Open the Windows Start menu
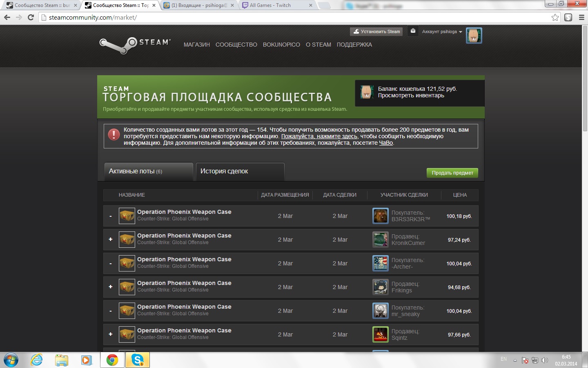 [11, 360]
